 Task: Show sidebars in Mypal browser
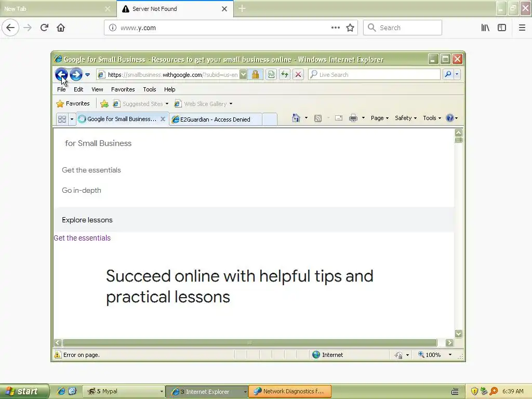pyautogui.click(x=502, y=28)
